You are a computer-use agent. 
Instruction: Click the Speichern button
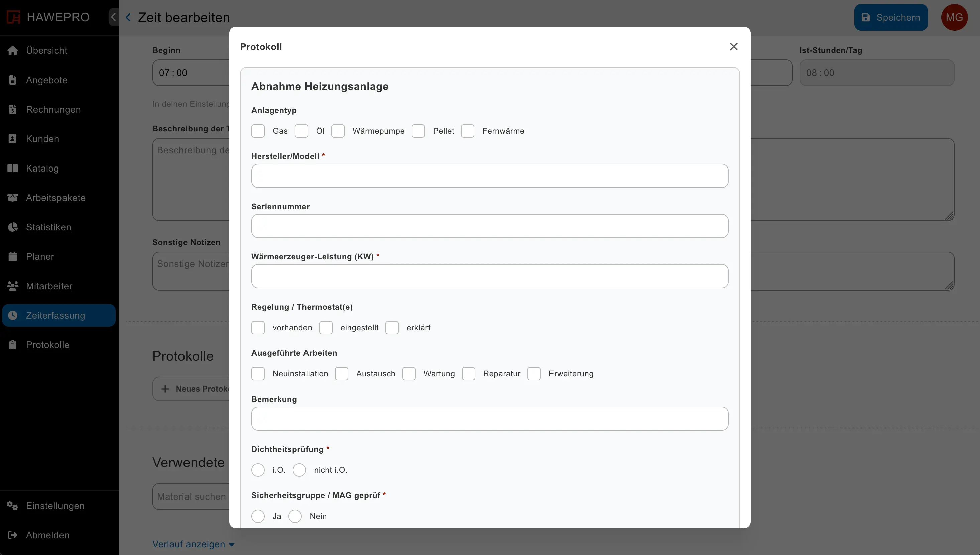890,17
